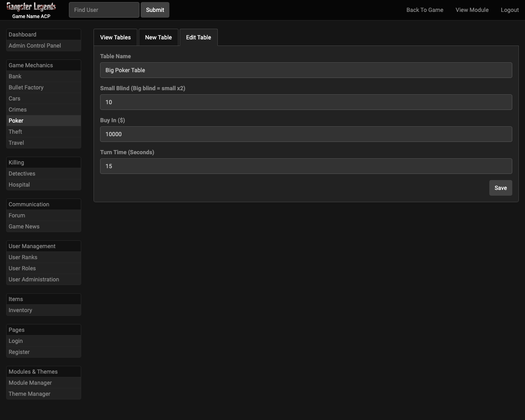
Task: Open Inventory under Items
Action: tap(43, 310)
